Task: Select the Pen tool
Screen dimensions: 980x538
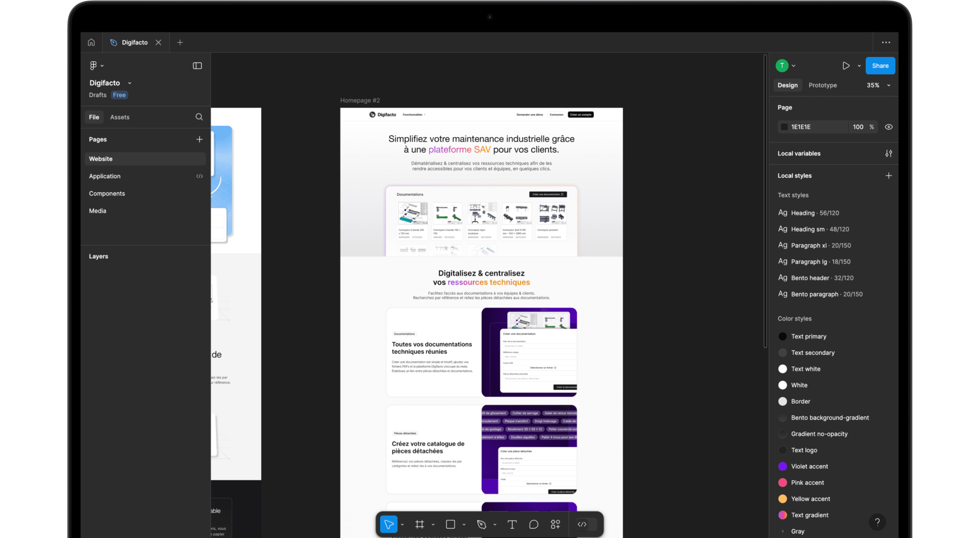Action: [481, 524]
